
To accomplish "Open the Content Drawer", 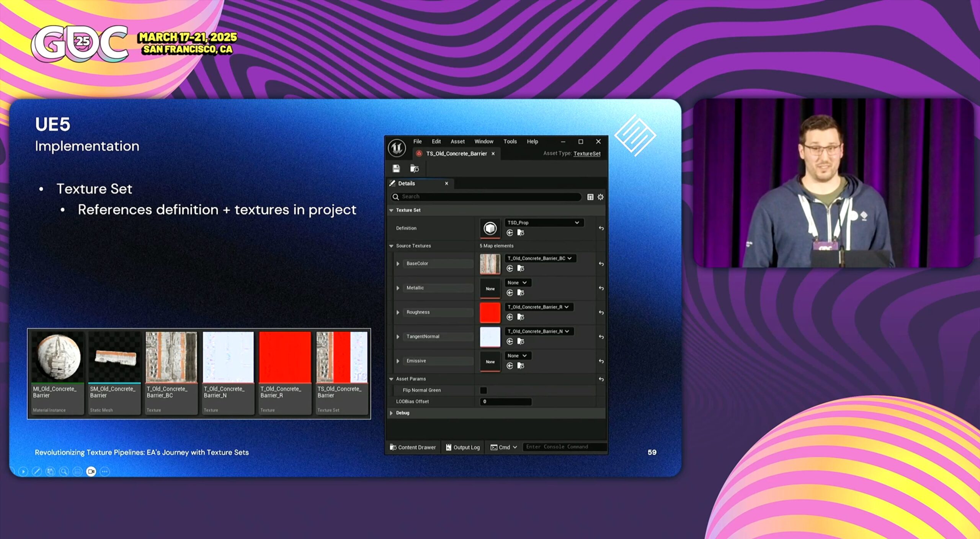I will (413, 447).
